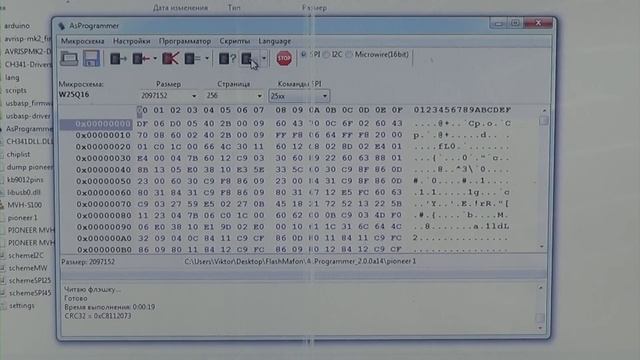The width and height of the screenshot is (640, 360).
Task: Open the Страница page combo box
Action: pos(234,96)
